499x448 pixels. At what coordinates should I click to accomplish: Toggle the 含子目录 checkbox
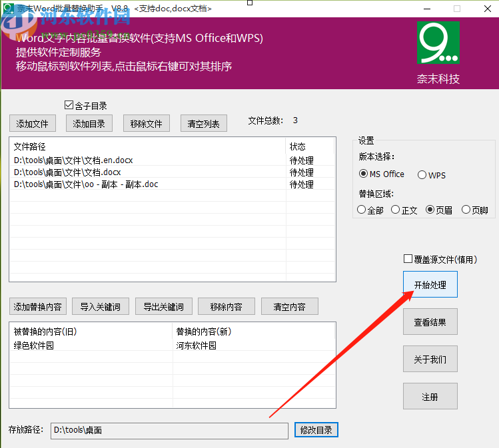tap(69, 105)
